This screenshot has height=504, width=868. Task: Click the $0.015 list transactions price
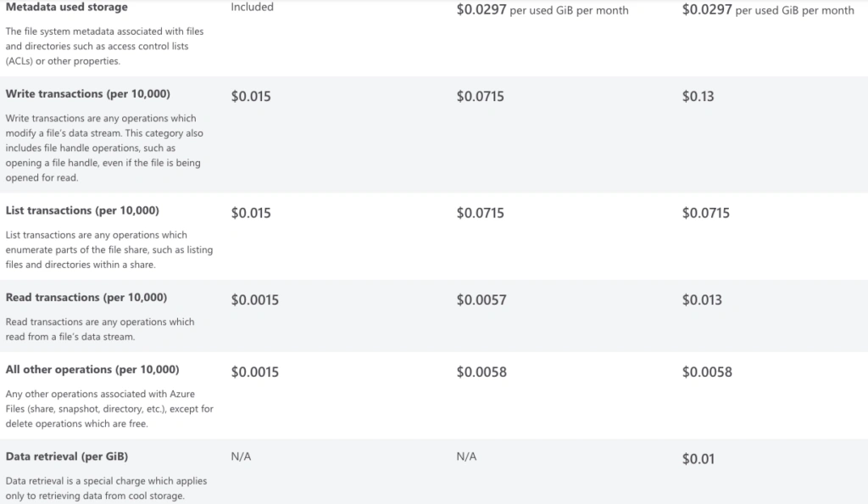click(251, 213)
